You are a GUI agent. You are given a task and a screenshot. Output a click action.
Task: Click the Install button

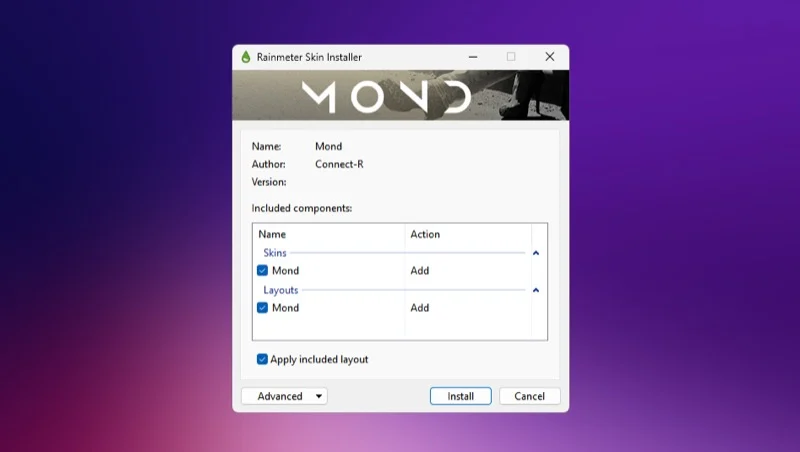pos(461,396)
